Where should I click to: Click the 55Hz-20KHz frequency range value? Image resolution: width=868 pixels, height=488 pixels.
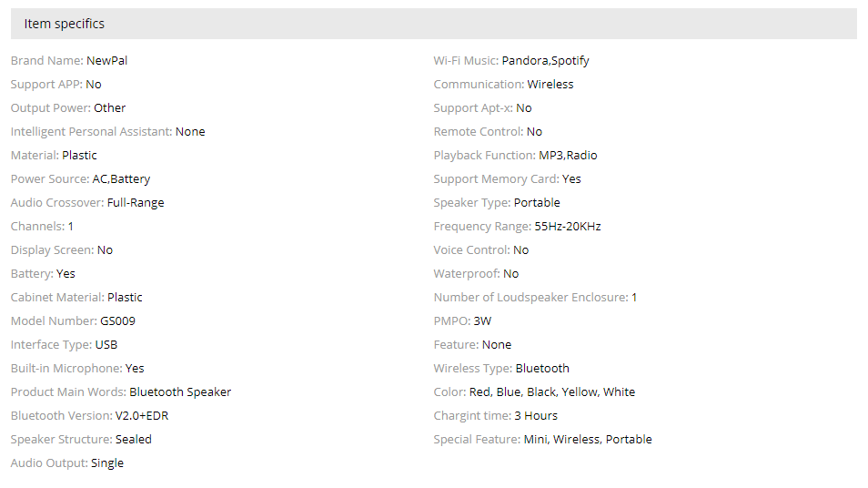[x=568, y=226]
